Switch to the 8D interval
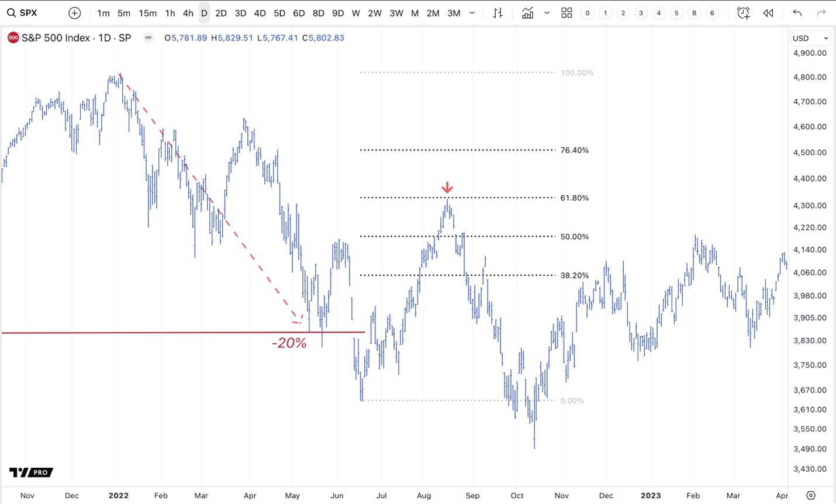The width and height of the screenshot is (836, 504). click(x=319, y=13)
